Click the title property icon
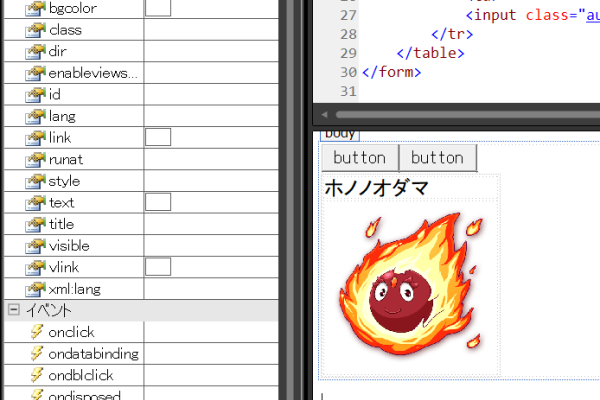600x400 pixels. click(x=35, y=224)
